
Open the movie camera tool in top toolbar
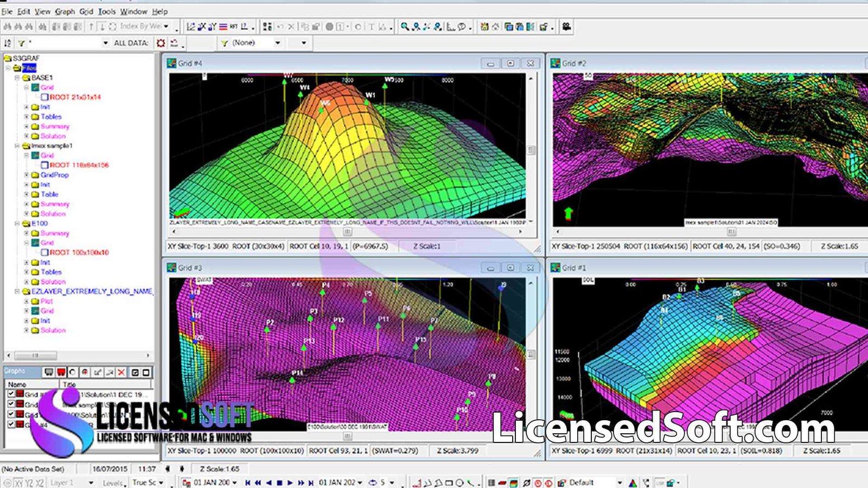(566, 27)
